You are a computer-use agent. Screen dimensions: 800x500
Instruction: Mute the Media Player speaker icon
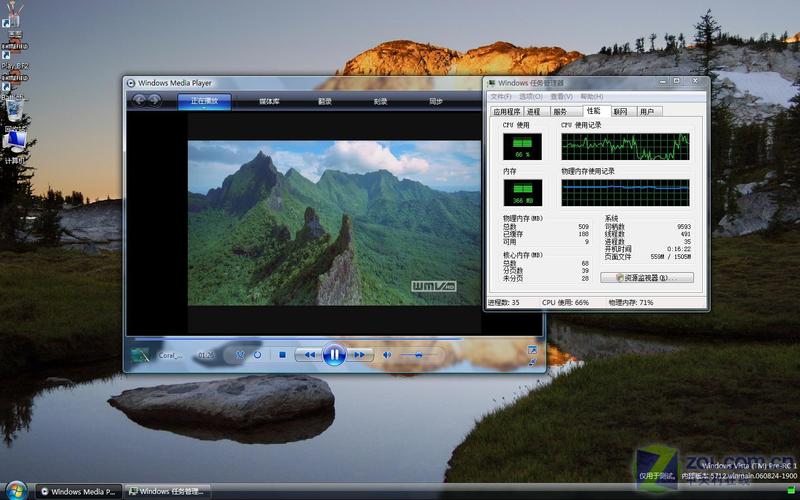coord(387,355)
